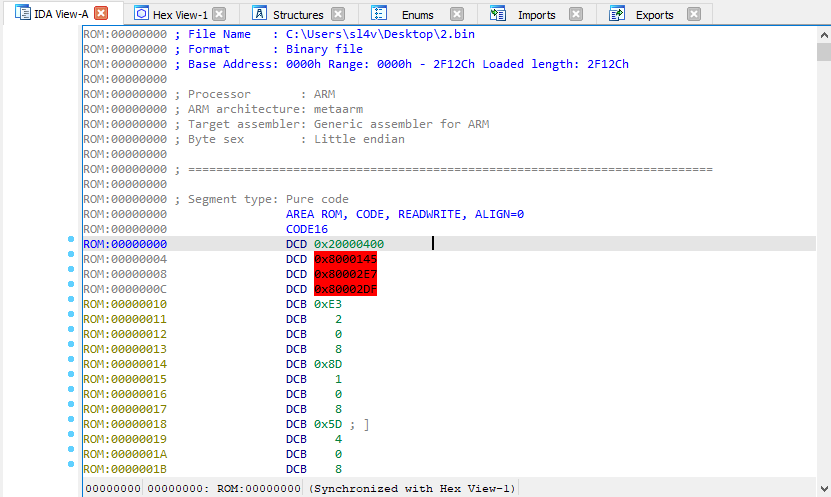Click the ARM architecture: metaarm comment
Image resolution: width=831 pixels, height=497 pixels.
tap(269, 109)
